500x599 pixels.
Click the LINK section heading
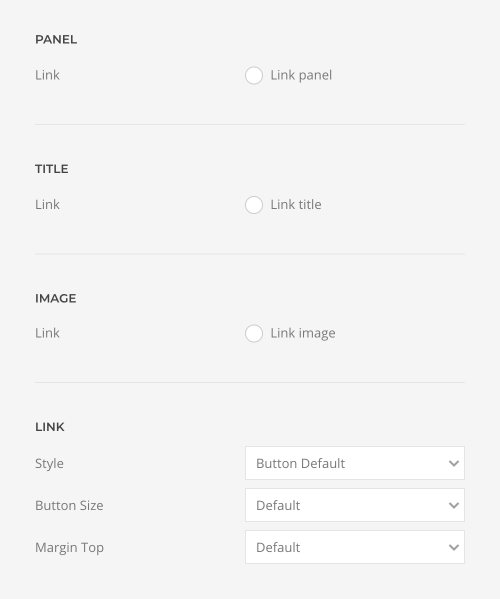click(50, 427)
